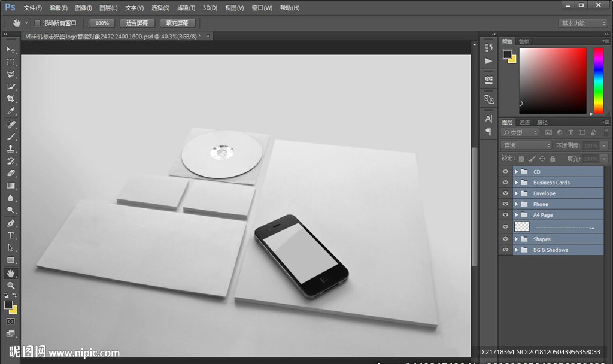This screenshot has height=364, width=613.
Task: Select the Crop tool
Action: click(x=11, y=99)
